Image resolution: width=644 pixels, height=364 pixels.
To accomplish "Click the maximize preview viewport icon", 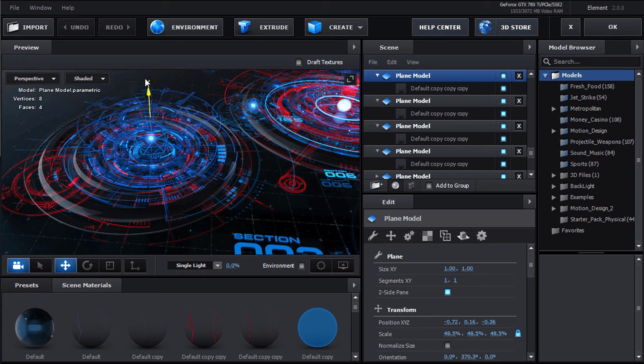I will point(350,79).
